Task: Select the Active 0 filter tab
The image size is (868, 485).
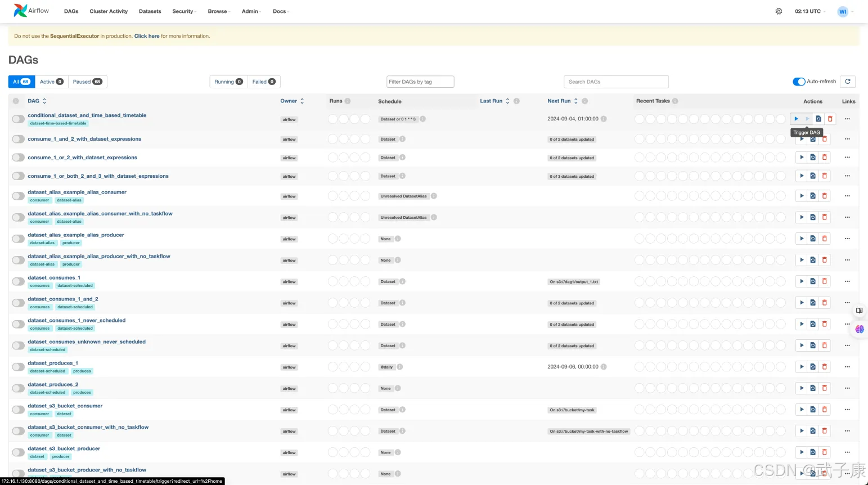Action: coord(51,82)
